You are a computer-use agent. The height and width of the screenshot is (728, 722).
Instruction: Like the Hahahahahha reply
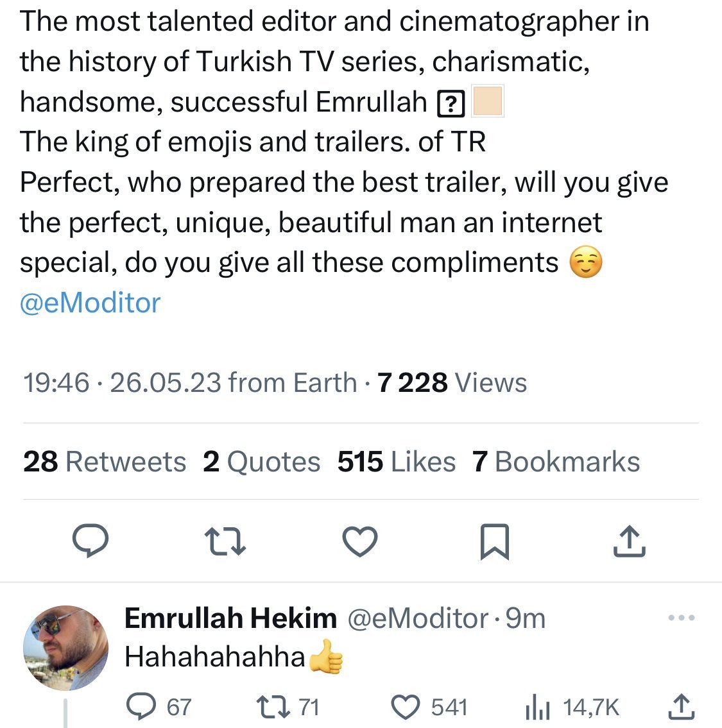(x=406, y=707)
